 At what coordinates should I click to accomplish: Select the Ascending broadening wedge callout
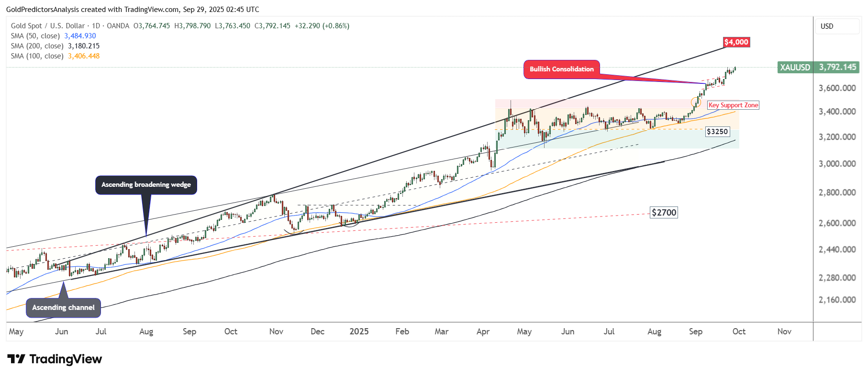[x=146, y=184]
